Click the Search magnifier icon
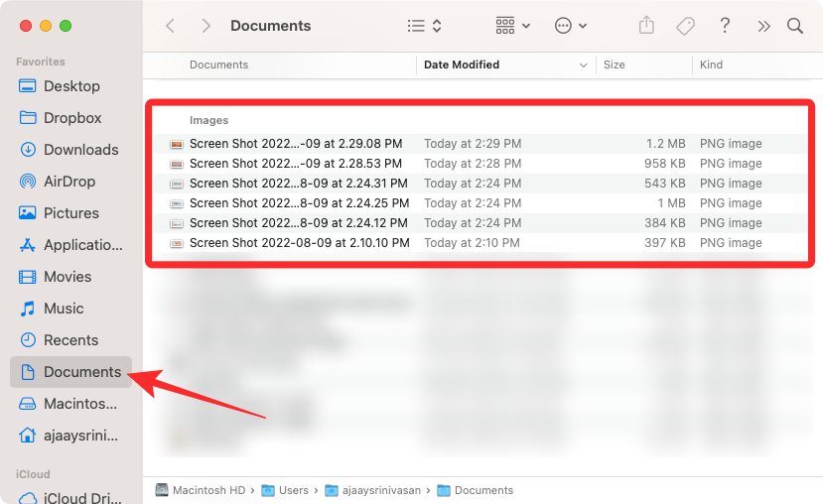823x504 pixels. point(795,27)
